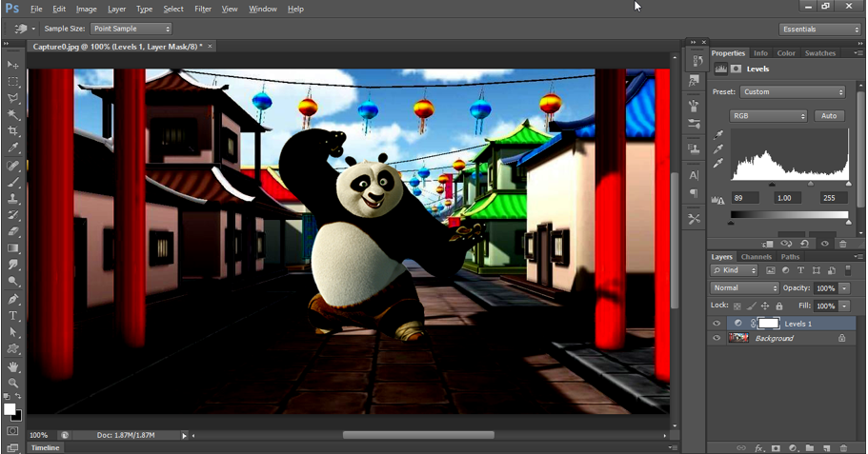Screen dimensions: 868x454
Task: Select the Path Selection tool
Action: point(12,332)
